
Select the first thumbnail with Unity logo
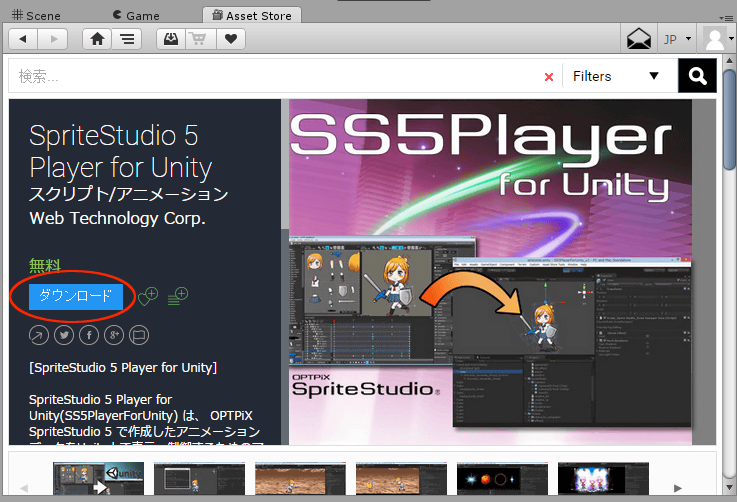tap(98, 478)
